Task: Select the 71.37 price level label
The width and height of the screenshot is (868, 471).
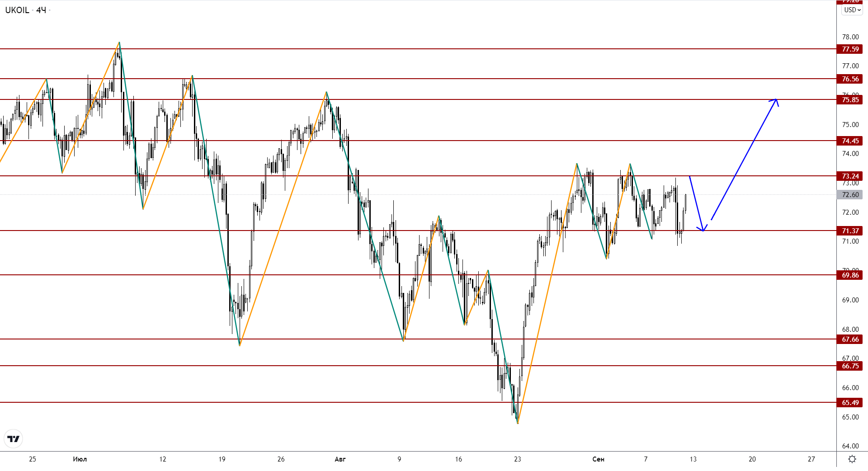Action: [850, 231]
